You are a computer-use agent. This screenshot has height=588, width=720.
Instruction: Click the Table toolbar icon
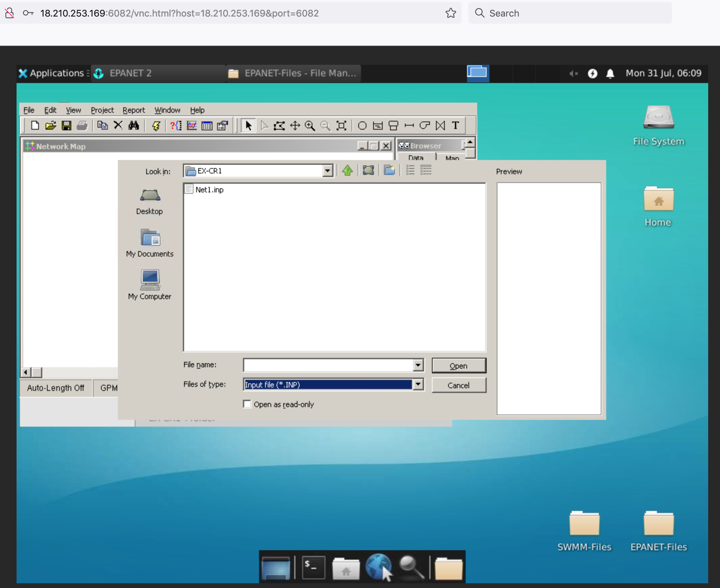tap(207, 126)
